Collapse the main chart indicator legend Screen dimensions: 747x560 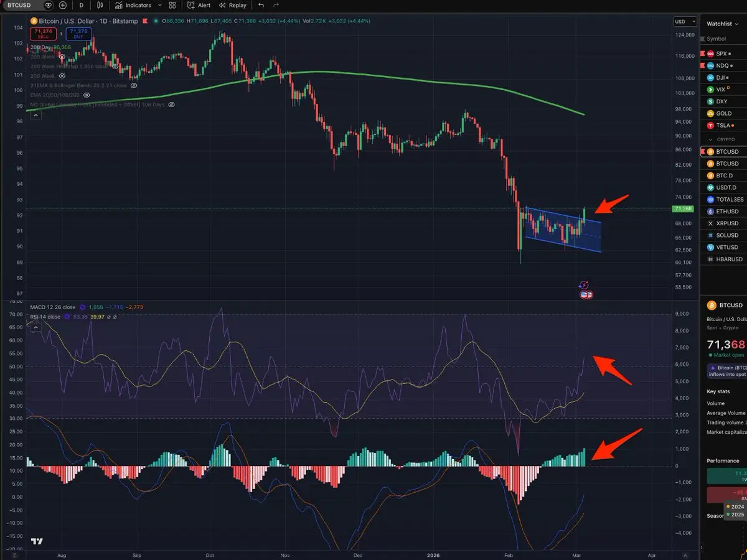coord(35,115)
